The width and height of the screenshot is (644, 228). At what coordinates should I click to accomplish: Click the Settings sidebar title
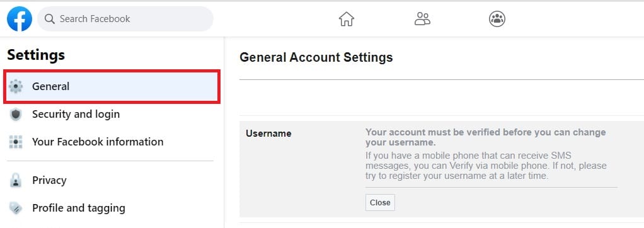click(36, 55)
